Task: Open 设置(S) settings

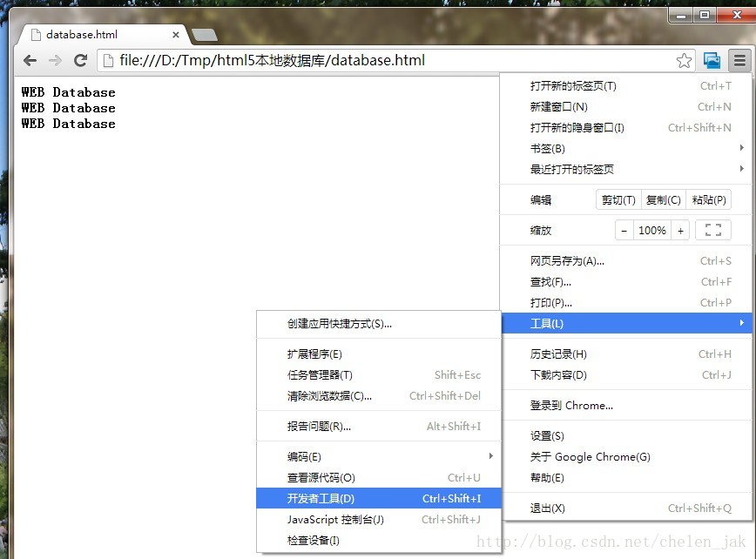Action: pyautogui.click(x=626, y=436)
